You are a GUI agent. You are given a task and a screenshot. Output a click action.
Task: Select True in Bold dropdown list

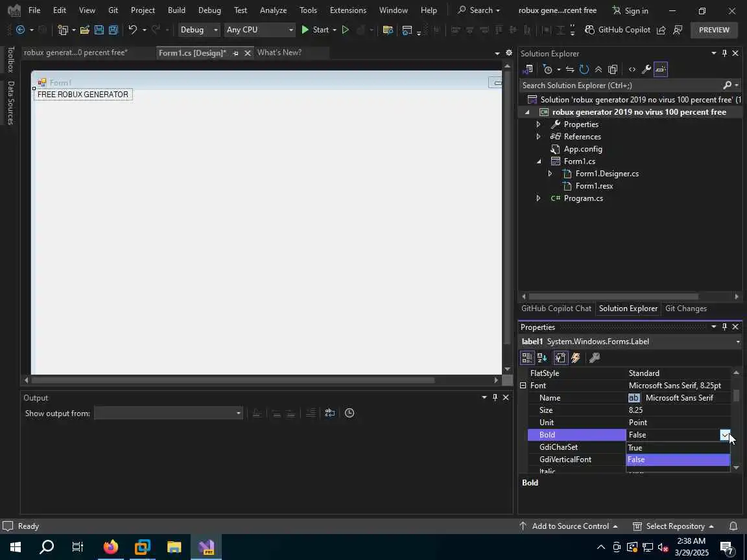pyautogui.click(x=678, y=448)
